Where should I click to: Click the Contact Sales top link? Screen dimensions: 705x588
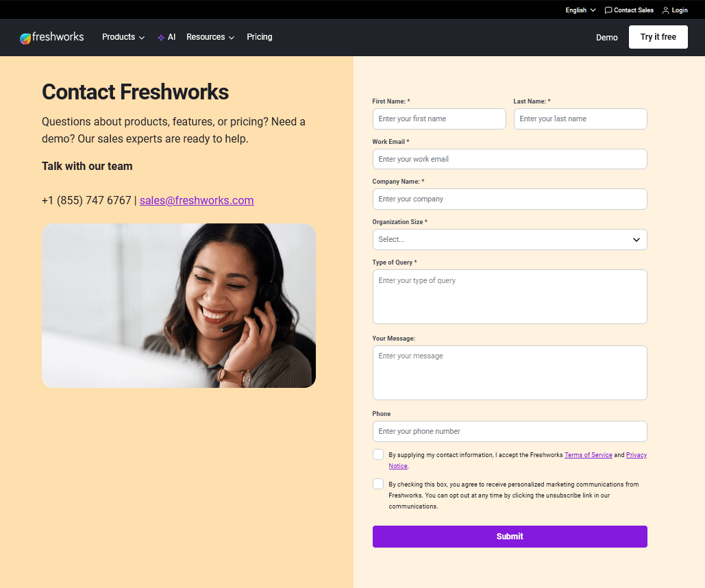tap(629, 10)
